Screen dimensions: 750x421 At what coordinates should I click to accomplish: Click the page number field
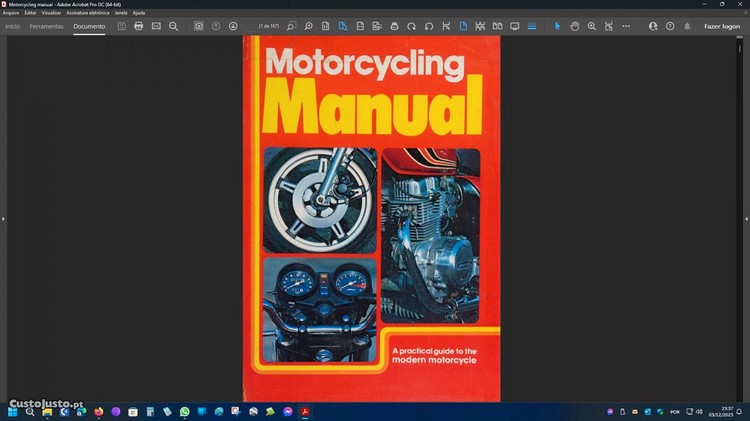point(268,26)
